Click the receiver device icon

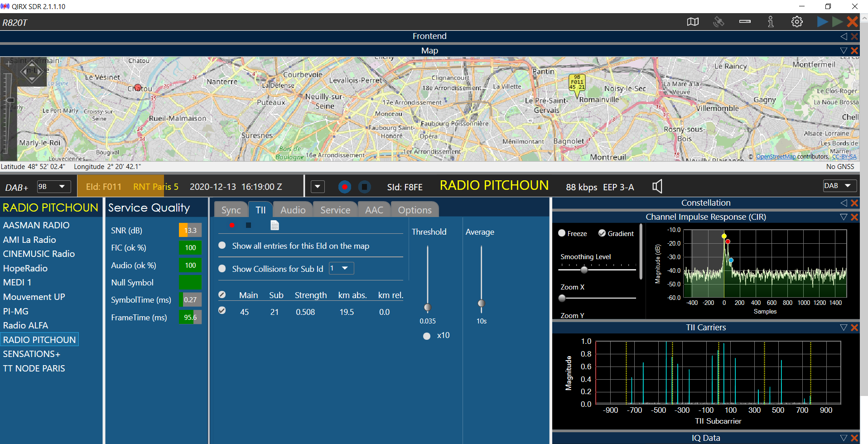(x=745, y=22)
